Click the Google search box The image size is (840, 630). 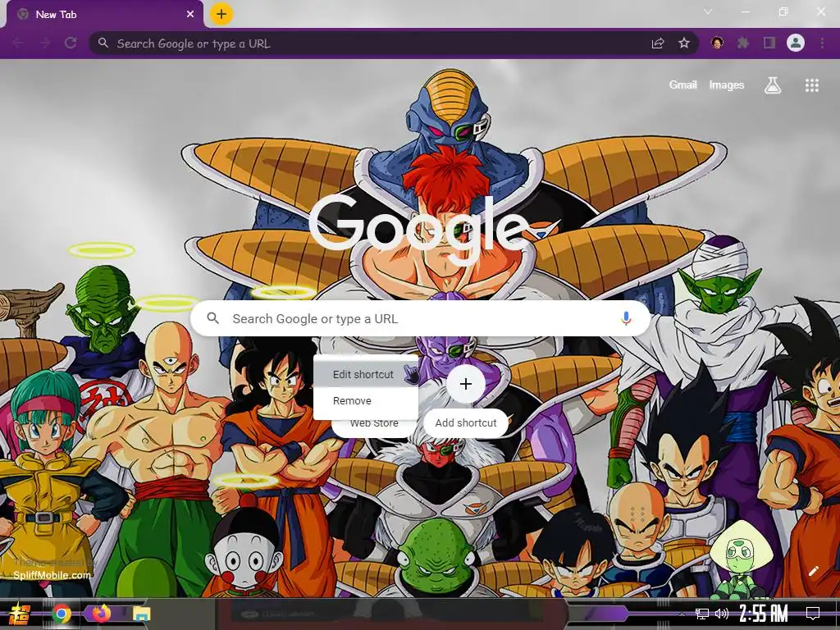(421, 319)
